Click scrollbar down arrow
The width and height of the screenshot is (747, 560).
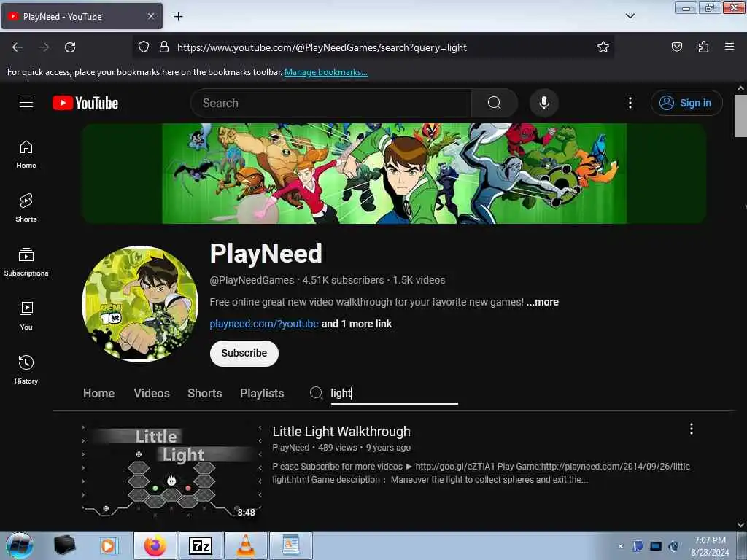tap(741, 525)
